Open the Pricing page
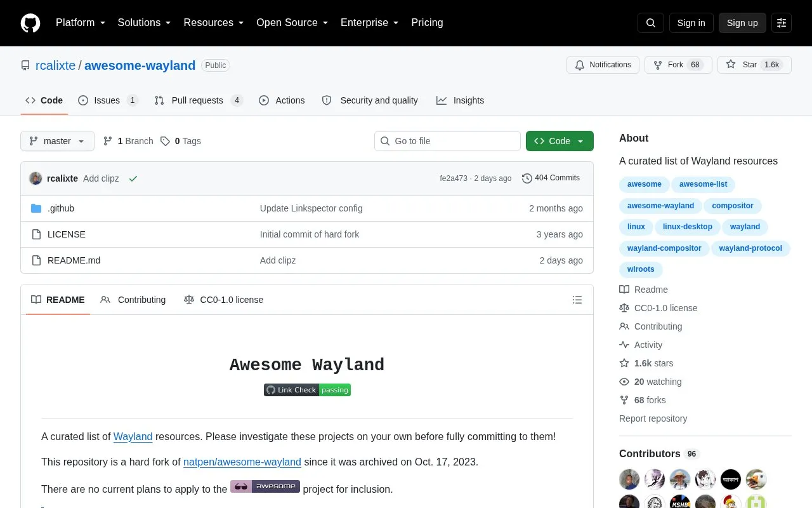Viewport: 812px width, 508px height. 427,23
